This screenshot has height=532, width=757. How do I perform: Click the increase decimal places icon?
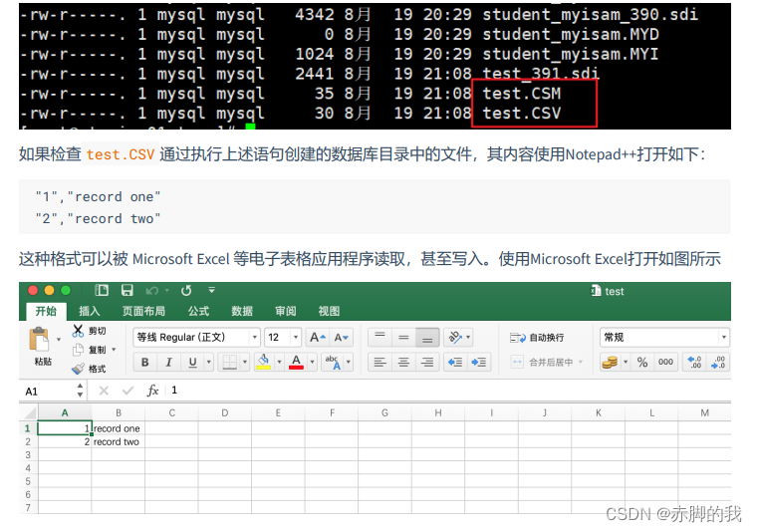[694, 362]
